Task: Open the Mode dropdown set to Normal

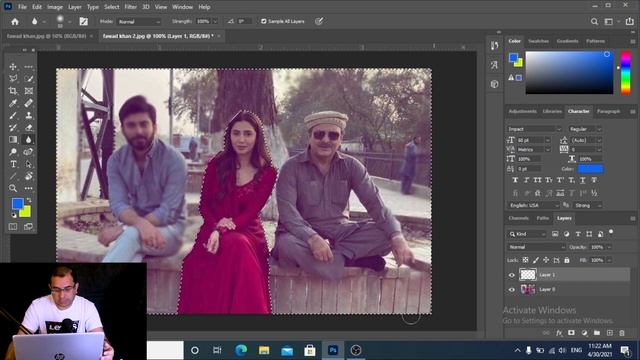Action: [139, 22]
